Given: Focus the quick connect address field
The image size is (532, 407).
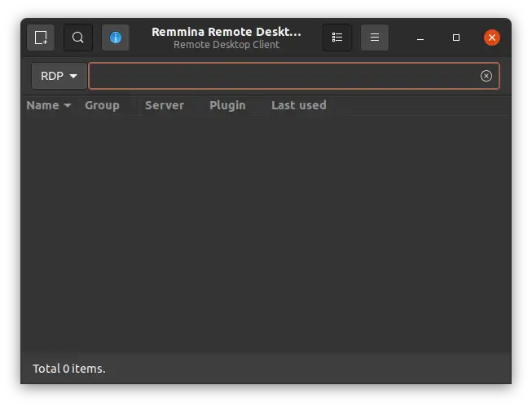Looking at the screenshot, I should 294,76.
